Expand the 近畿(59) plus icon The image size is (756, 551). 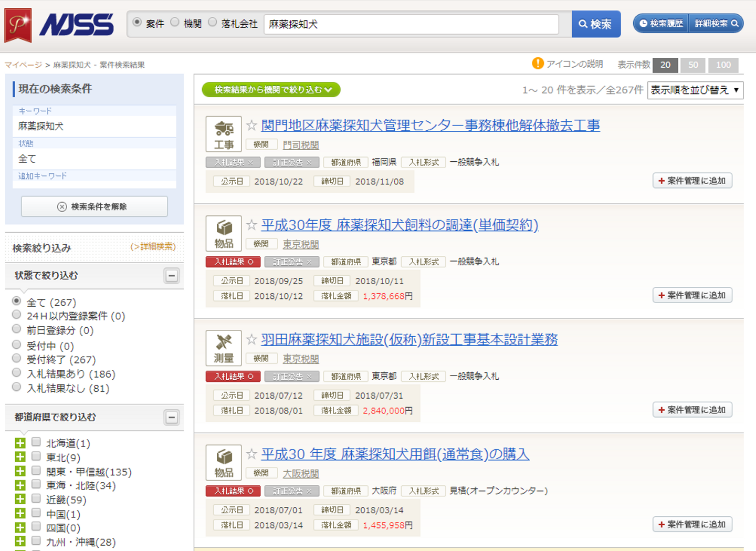(x=20, y=499)
